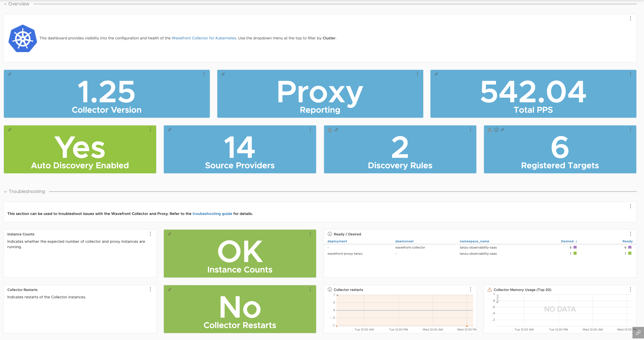The image size is (644, 340).
Task: Click the 1.25 Collector Version value
Action: pos(106,92)
